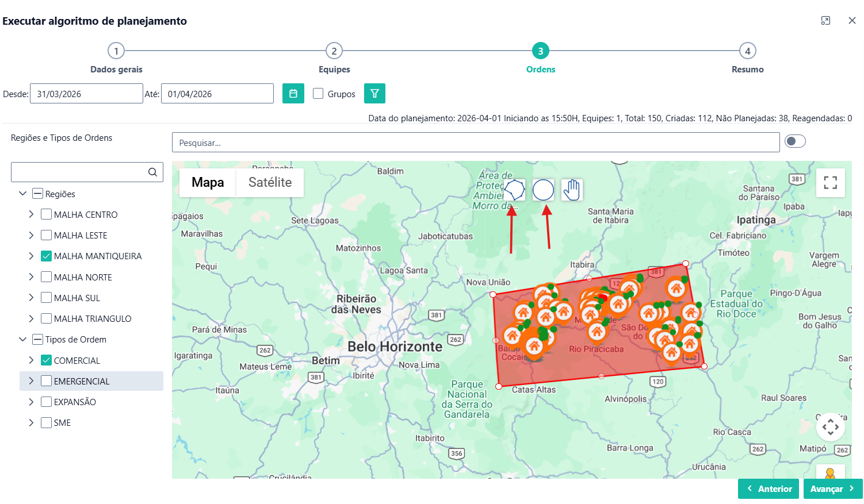Enable the Grupos checkbox
The image size is (864, 504).
(x=318, y=94)
